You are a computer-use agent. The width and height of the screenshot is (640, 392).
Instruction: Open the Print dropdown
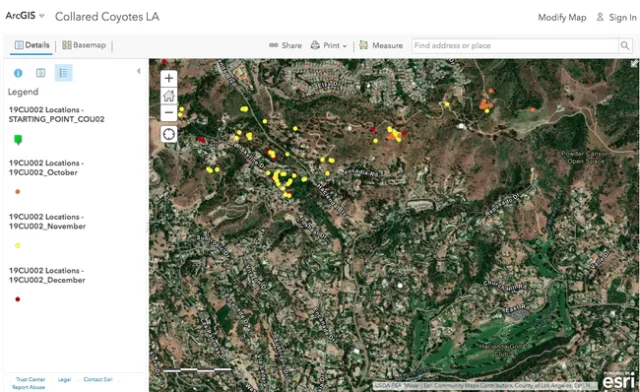(329, 45)
